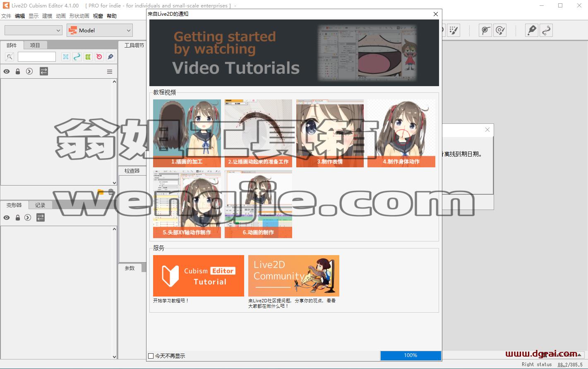Check the 今天不再显示 checkbox

(x=151, y=356)
